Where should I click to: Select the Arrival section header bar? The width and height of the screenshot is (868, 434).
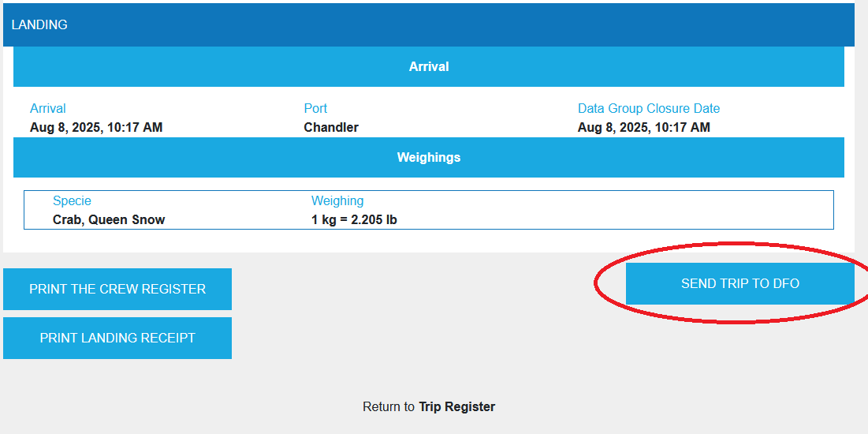coord(428,67)
